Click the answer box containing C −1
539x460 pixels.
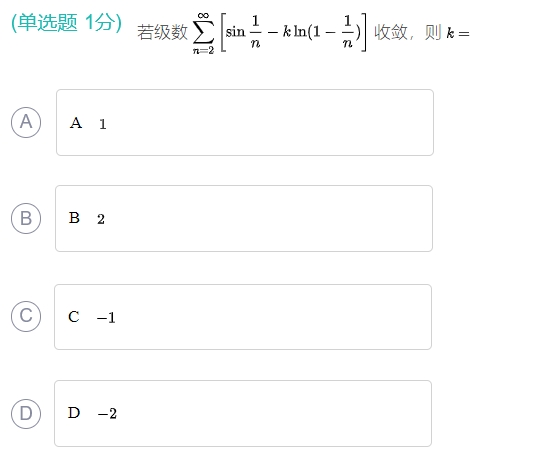click(243, 317)
